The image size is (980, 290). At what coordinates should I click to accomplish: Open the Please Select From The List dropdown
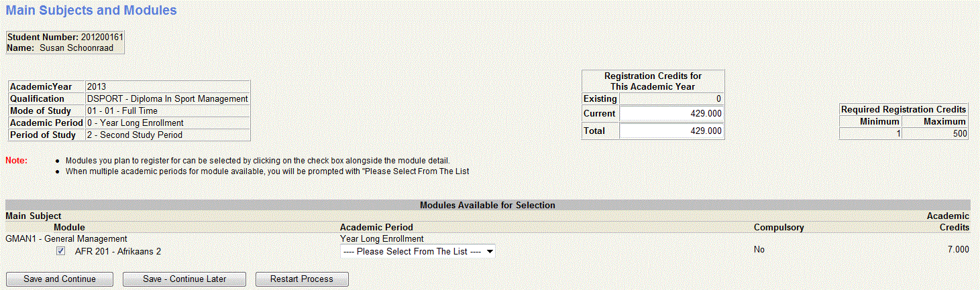click(x=418, y=252)
